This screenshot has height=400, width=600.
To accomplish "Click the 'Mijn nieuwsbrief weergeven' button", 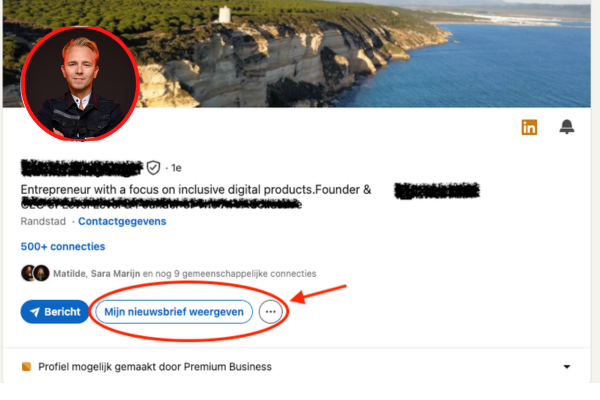I will point(174,312).
